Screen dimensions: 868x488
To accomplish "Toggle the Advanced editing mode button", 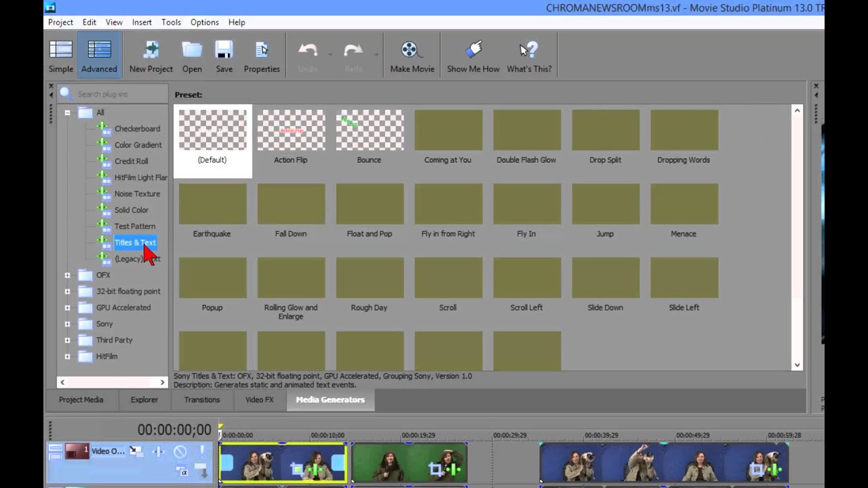I will (99, 56).
